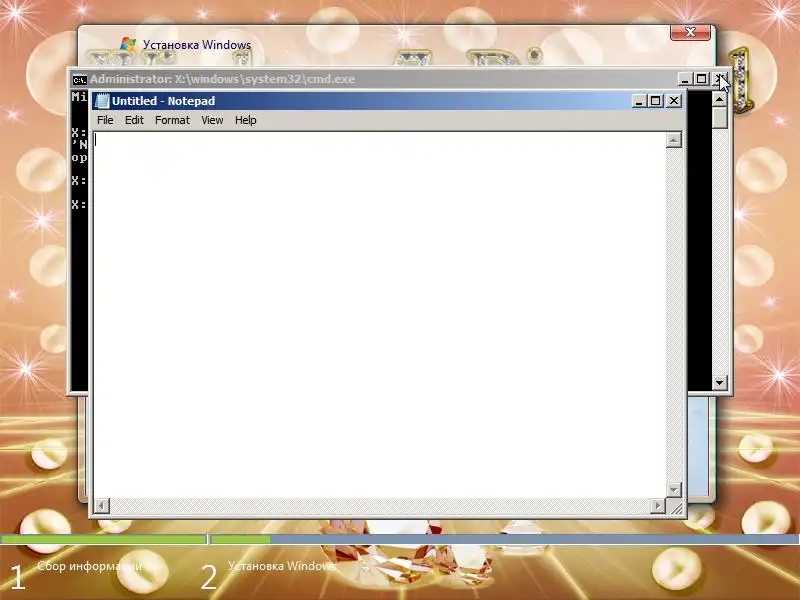Close the Установка Windows window
The image size is (800, 600).
[690, 32]
